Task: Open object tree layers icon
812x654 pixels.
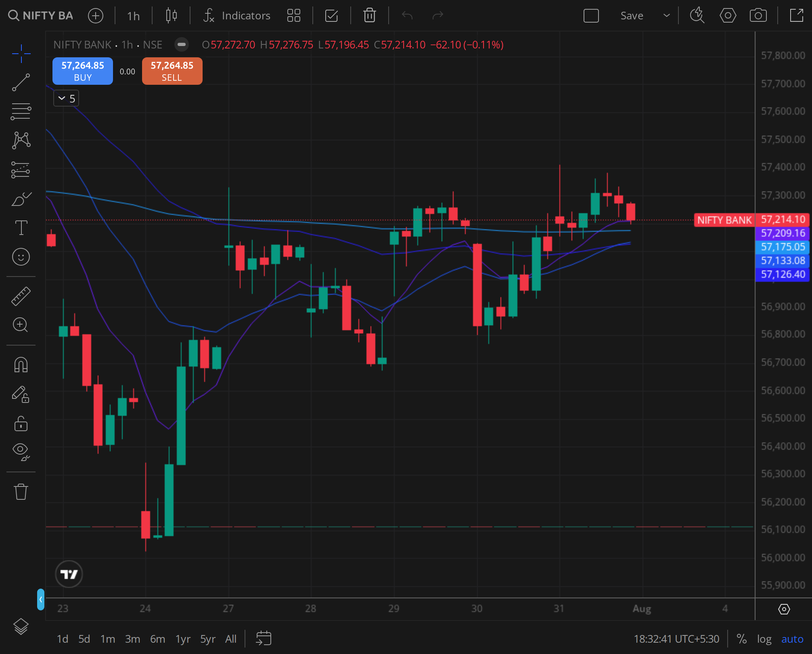Action: [x=21, y=627]
